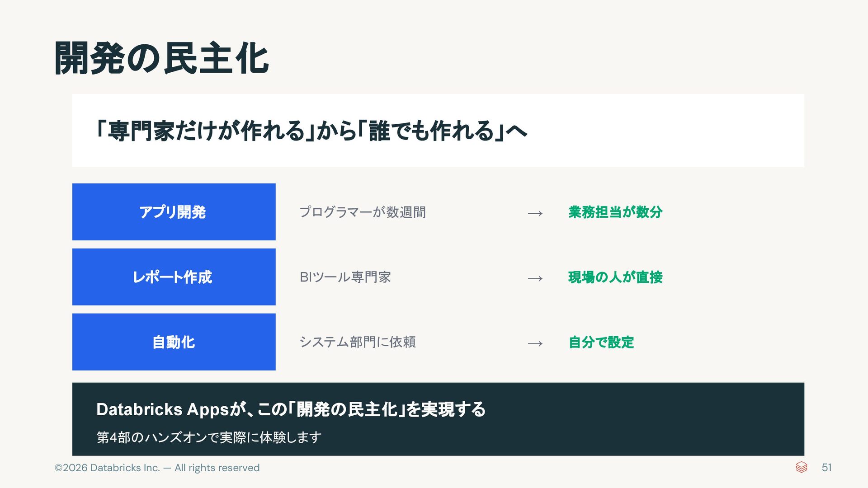Click the slide page number 51
The width and height of the screenshot is (868, 488).
coord(826,468)
